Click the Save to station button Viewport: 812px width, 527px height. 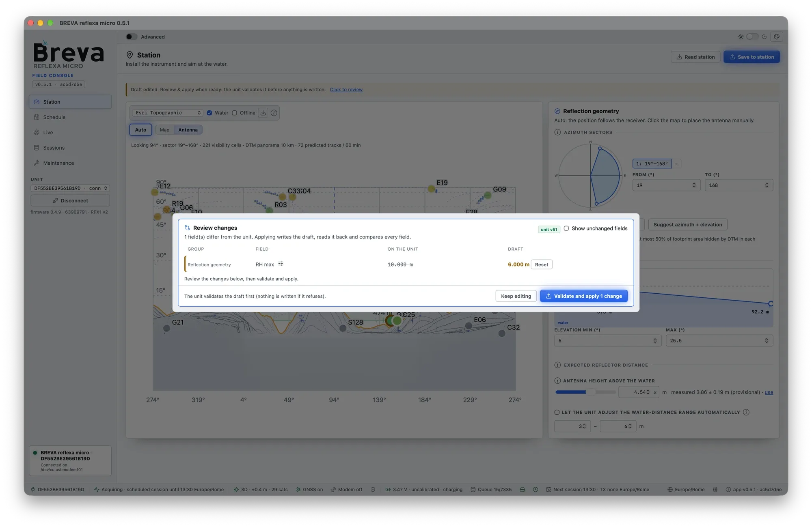click(752, 57)
